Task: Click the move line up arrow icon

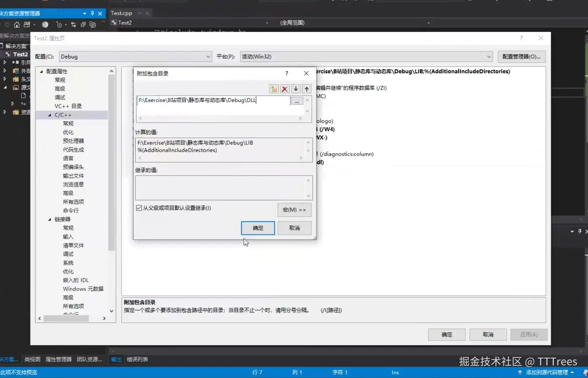Action: (x=307, y=89)
